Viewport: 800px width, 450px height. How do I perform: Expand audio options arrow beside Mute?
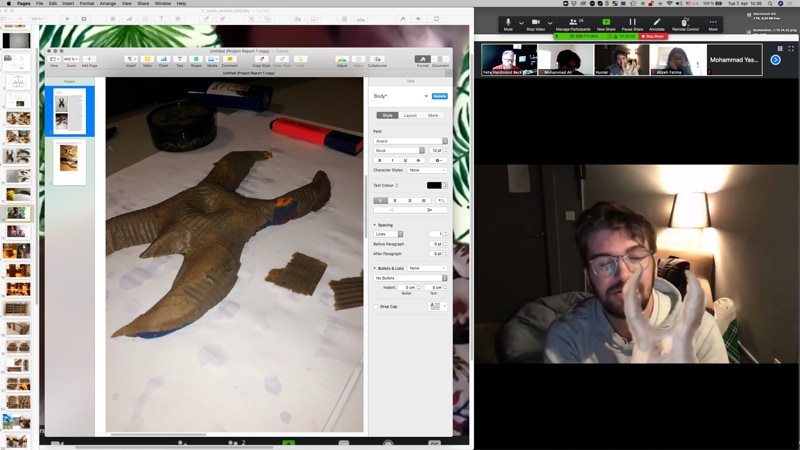pyautogui.click(x=521, y=23)
